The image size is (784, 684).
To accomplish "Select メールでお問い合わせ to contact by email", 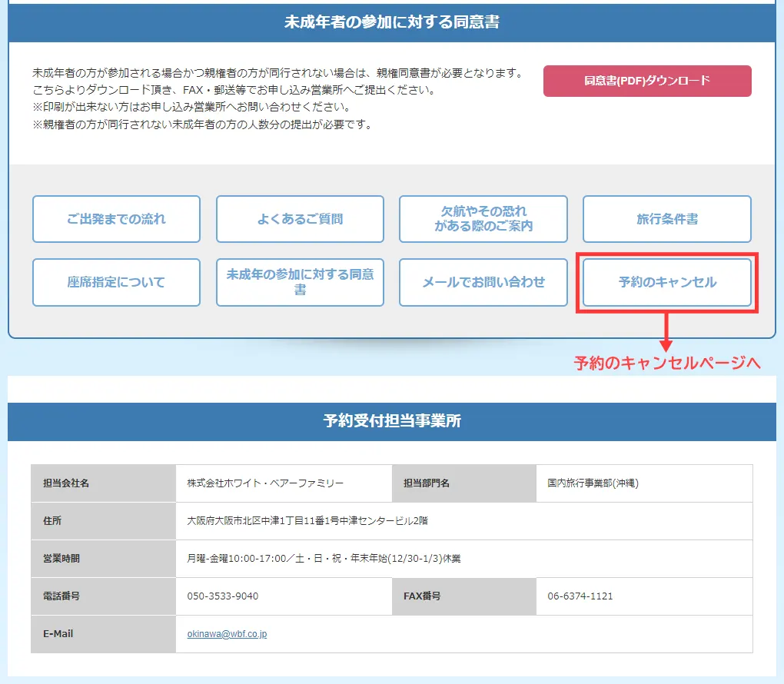I will [483, 282].
